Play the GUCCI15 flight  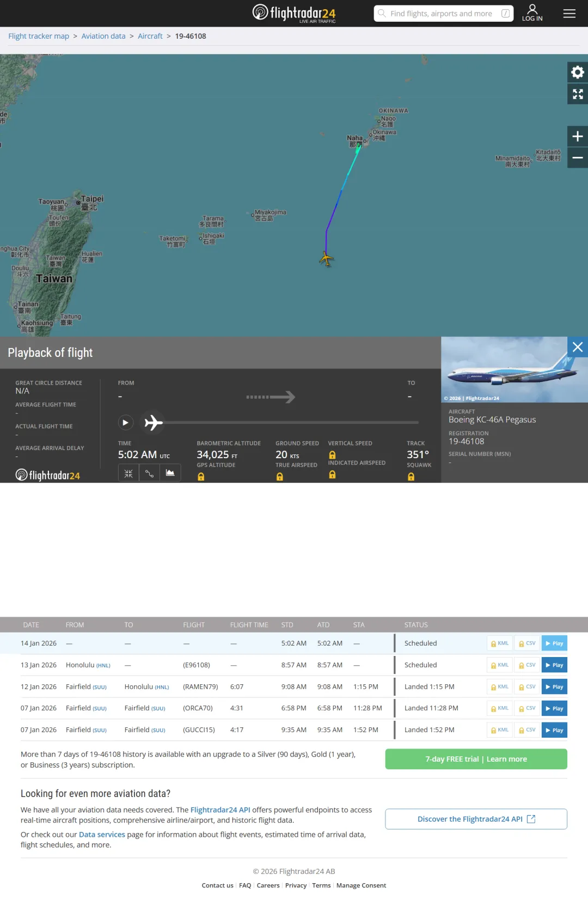click(x=554, y=730)
